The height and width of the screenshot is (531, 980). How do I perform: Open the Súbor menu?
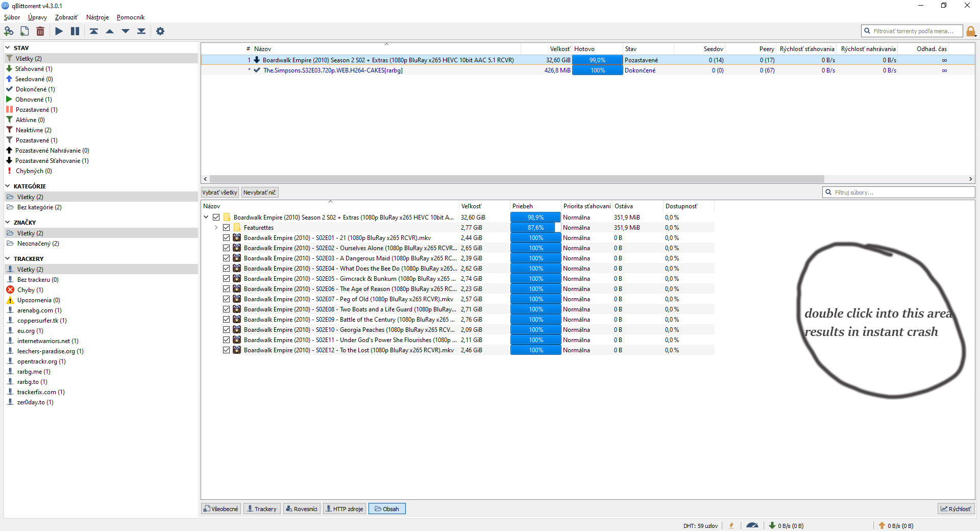pos(12,17)
